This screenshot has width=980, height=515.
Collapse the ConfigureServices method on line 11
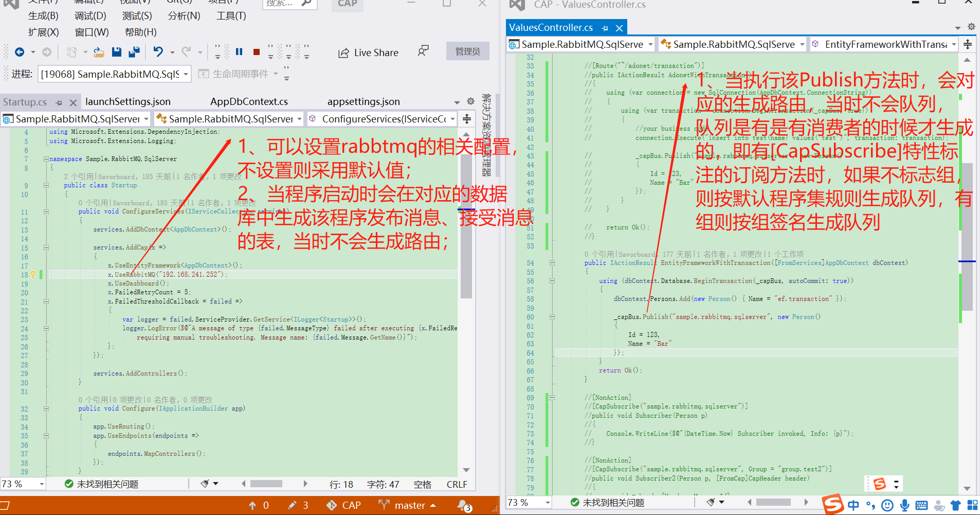point(46,211)
